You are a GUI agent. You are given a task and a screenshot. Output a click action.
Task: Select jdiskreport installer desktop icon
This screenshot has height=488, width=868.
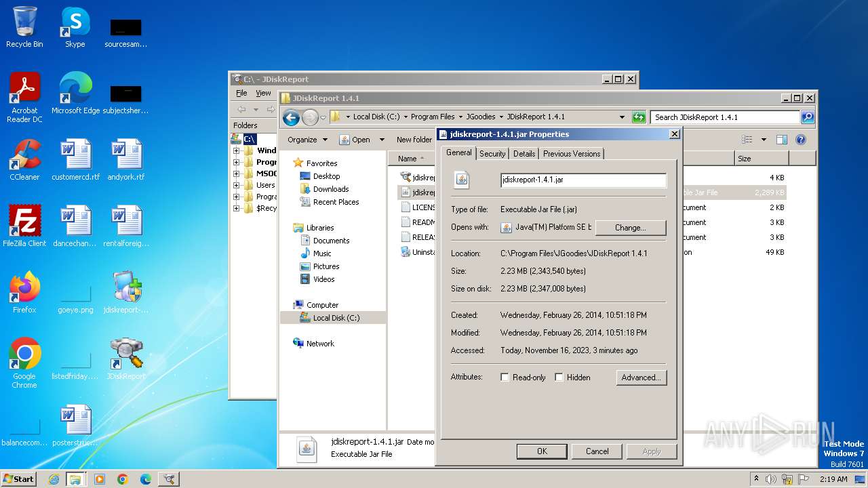(126, 292)
